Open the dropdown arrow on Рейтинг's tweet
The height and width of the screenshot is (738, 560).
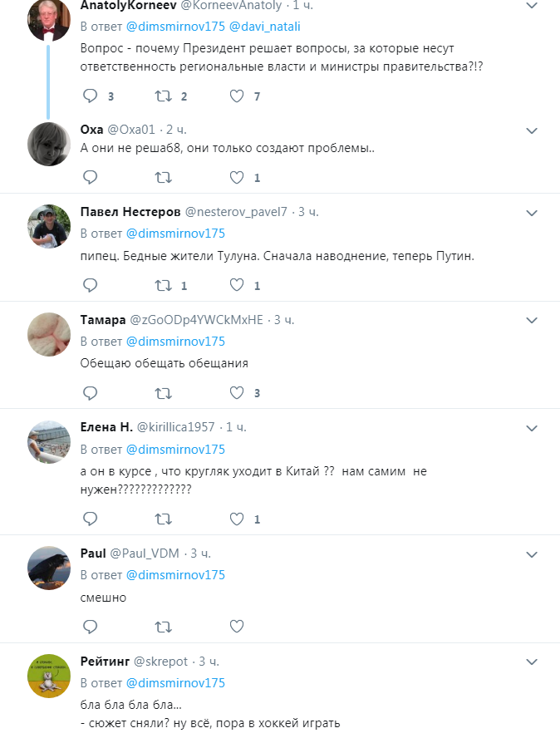click(533, 662)
